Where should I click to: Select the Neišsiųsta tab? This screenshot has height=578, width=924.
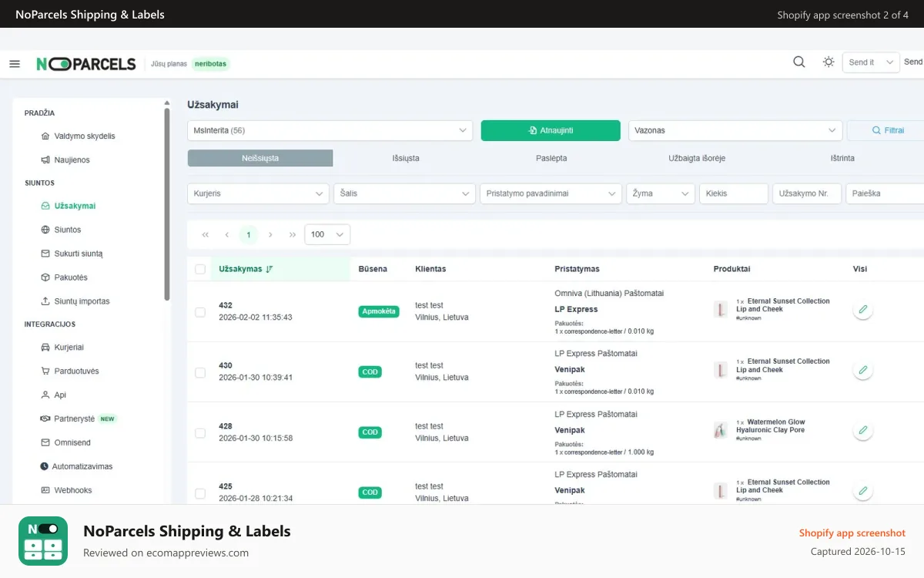(x=260, y=158)
